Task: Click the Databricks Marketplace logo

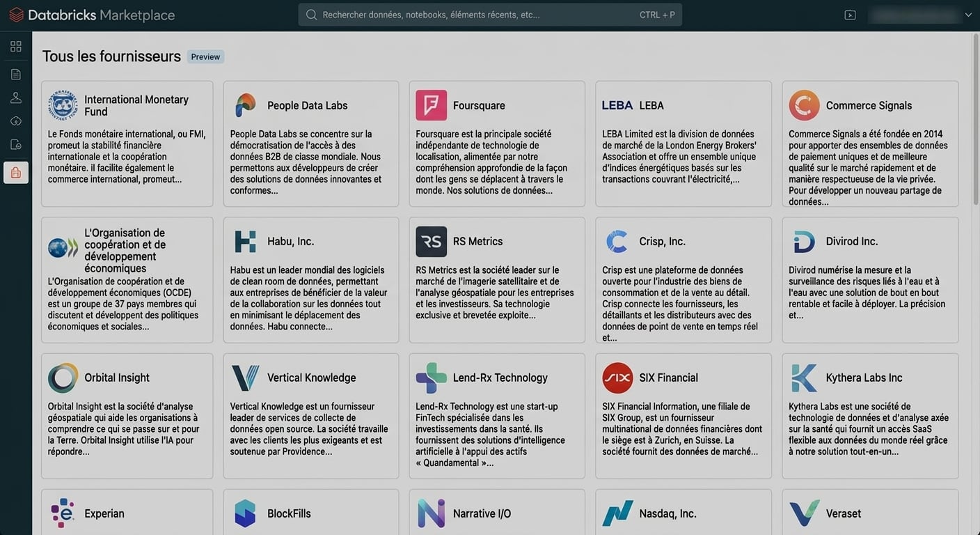Action: click(91, 15)
